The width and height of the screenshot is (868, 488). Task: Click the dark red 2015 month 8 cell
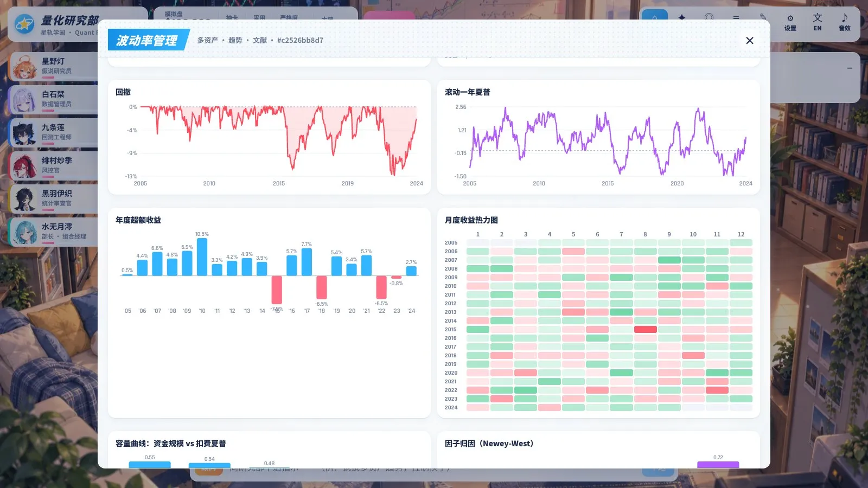coord(646,330)
